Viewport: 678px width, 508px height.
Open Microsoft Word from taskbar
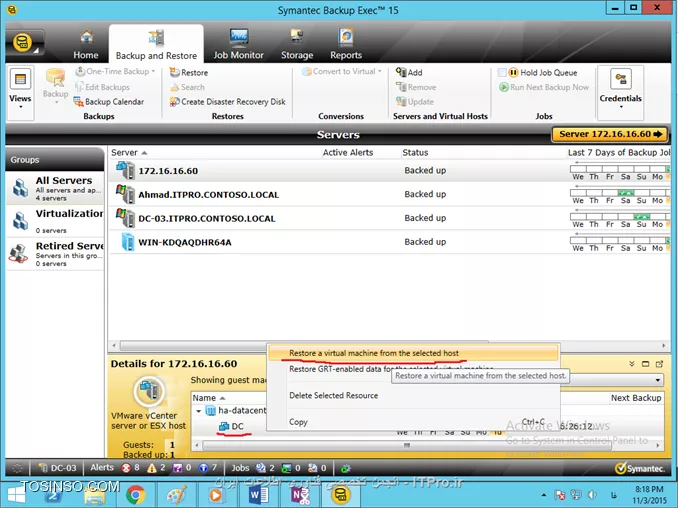pyautogui.click(x=259, y=495)
